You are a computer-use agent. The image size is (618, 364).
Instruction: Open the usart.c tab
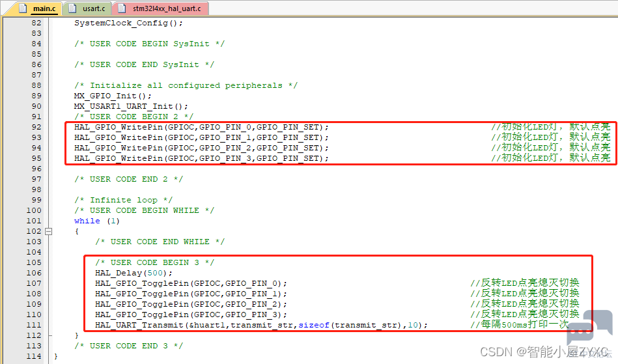[87, 8]
